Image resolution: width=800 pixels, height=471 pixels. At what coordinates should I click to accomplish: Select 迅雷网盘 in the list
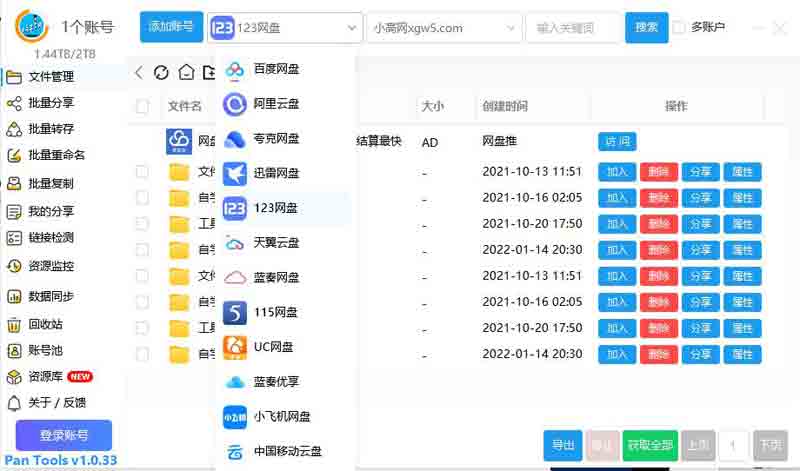(276, 174)
